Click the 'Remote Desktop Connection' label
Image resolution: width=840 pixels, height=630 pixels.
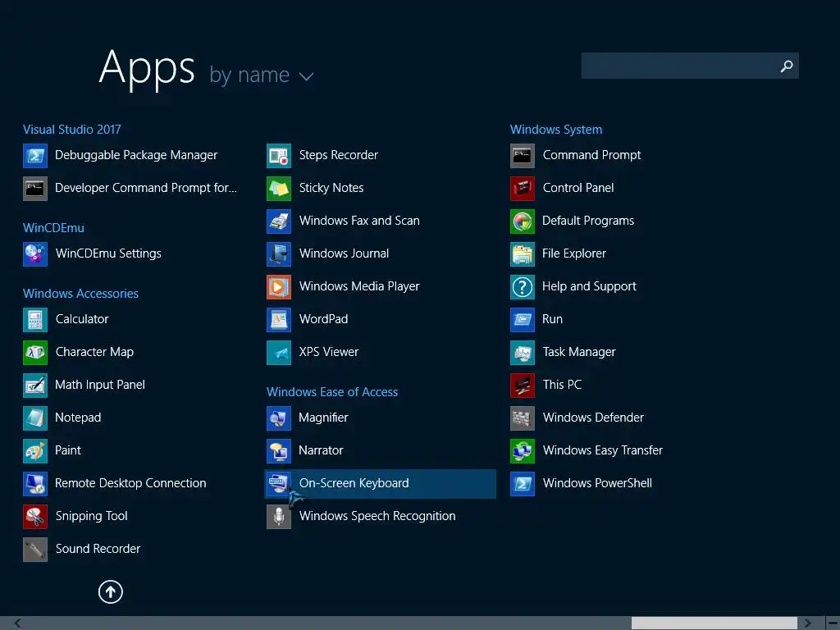pos(130,483)
